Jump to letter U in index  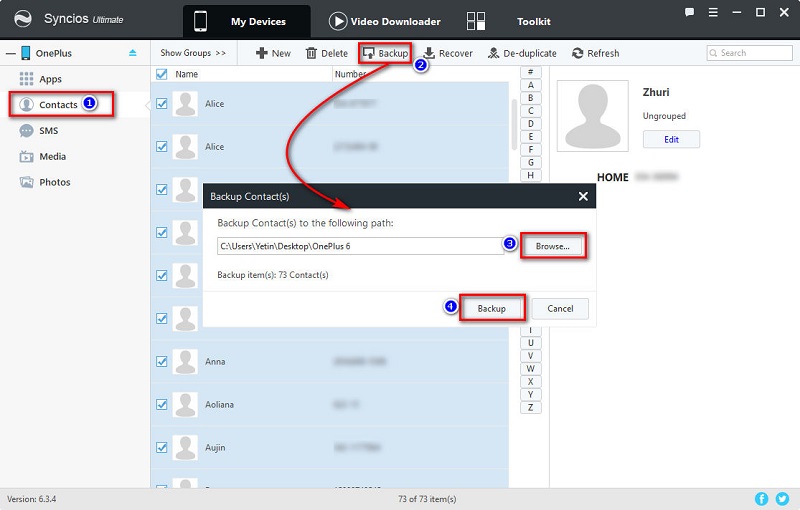[x=531, y=343]
